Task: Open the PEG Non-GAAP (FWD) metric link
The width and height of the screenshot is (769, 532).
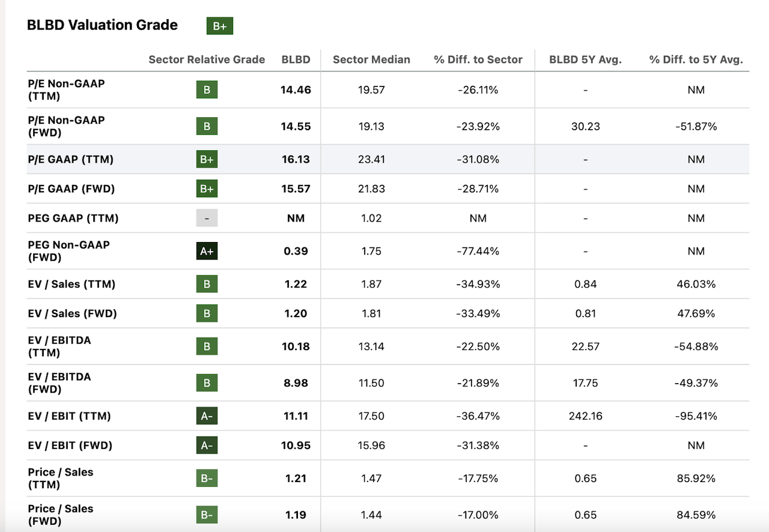Action: coord(68,252)
